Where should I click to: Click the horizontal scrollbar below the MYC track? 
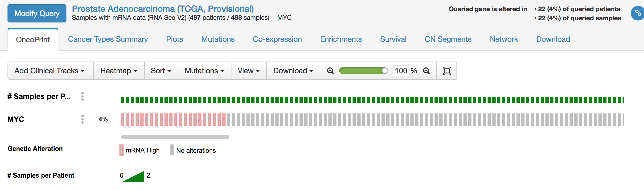point(175,137)
